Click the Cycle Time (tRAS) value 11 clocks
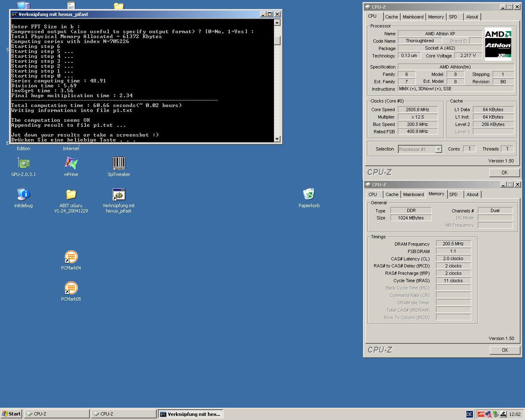This screenshot has width=525, height=420. tap(453, 281)
